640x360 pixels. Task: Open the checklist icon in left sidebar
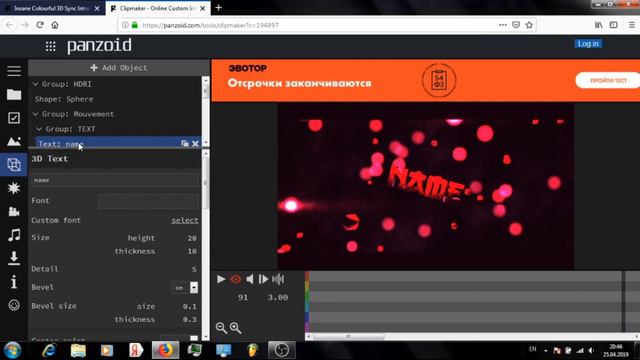[x=14, y=118]
